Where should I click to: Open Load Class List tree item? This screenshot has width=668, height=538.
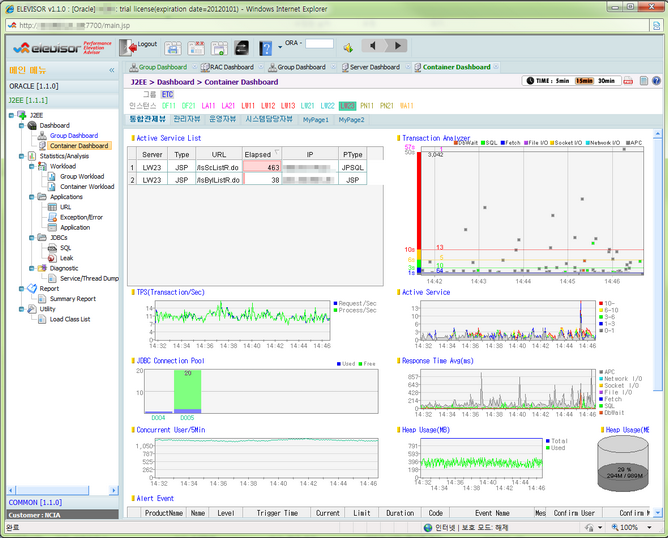[x=70, y=320]
